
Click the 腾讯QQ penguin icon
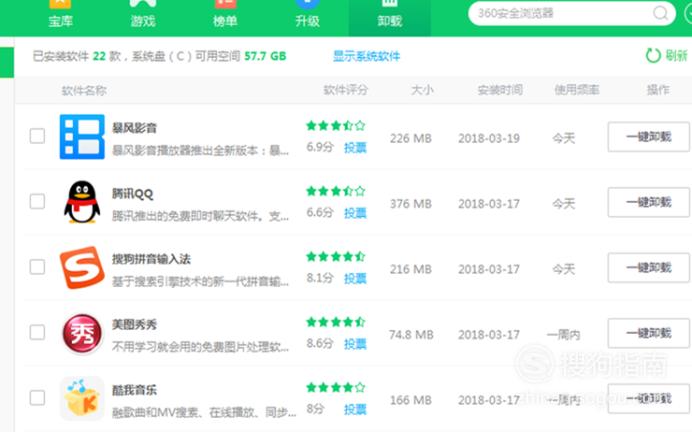click(x=82, y=202)
